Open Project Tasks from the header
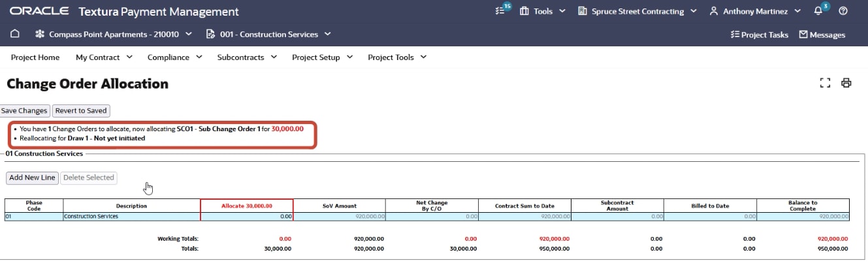The image size is (868, 280). coord(760,35)
